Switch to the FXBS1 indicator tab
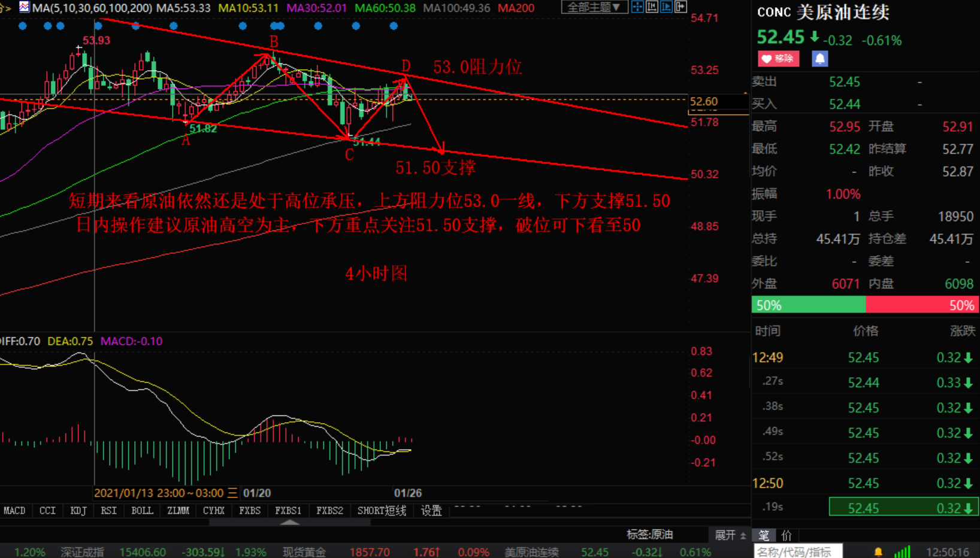Viewport: 980px width, 558px height. click(x=288, y=511)
